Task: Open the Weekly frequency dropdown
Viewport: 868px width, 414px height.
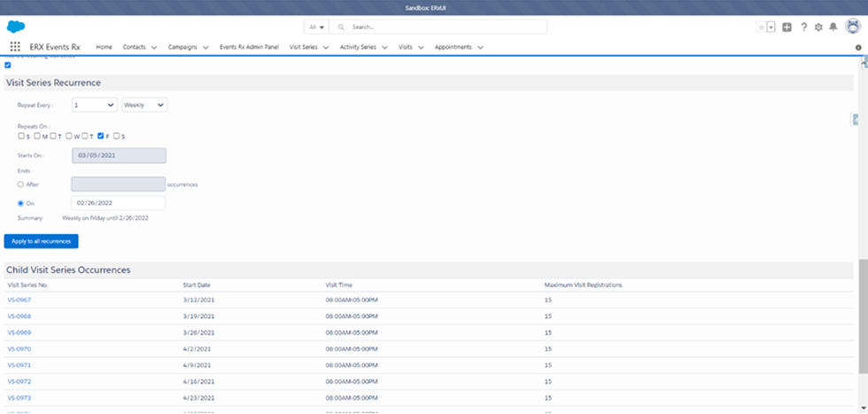Action: 144,105
